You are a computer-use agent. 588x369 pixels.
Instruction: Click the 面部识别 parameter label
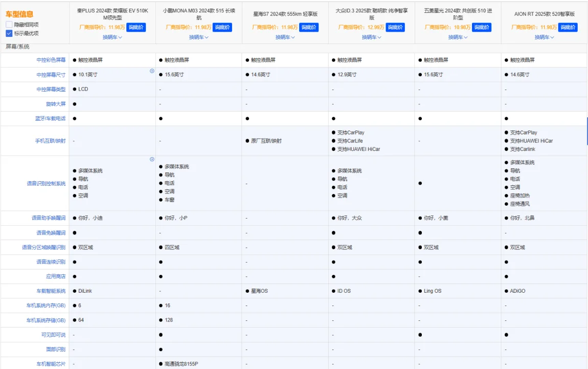point(56,350)
